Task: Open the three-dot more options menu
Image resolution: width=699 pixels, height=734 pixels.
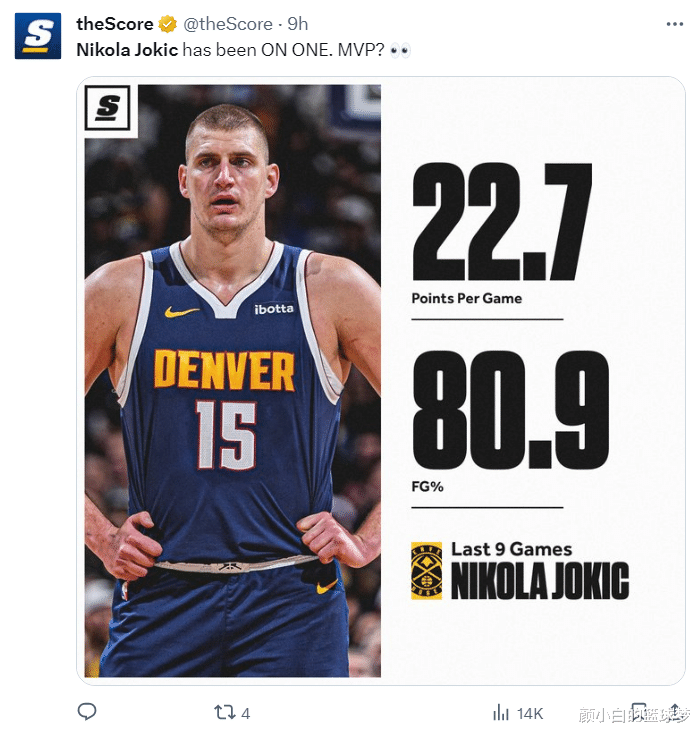Action: pos(675,24)
